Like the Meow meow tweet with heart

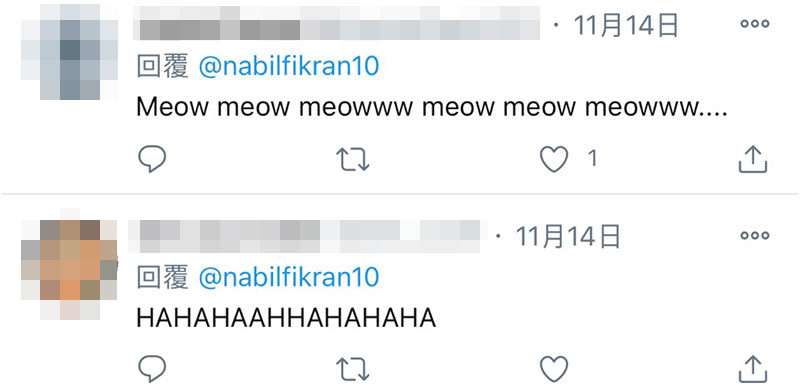tap(554, 159)
